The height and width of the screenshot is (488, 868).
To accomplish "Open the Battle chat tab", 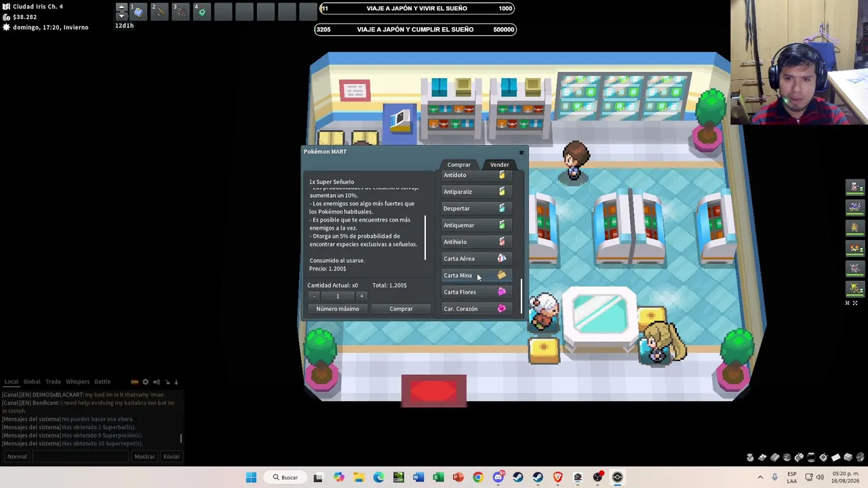I will 102,382.
